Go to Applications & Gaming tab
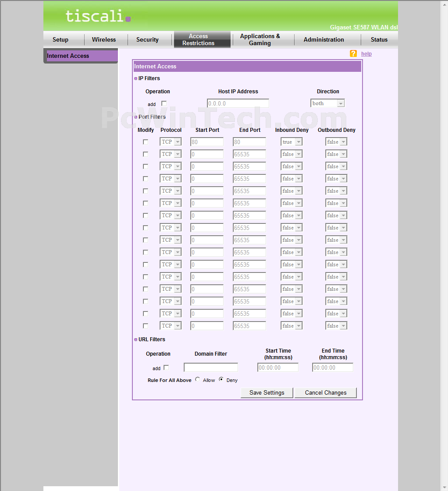448x491 pixels. point(260,40)
